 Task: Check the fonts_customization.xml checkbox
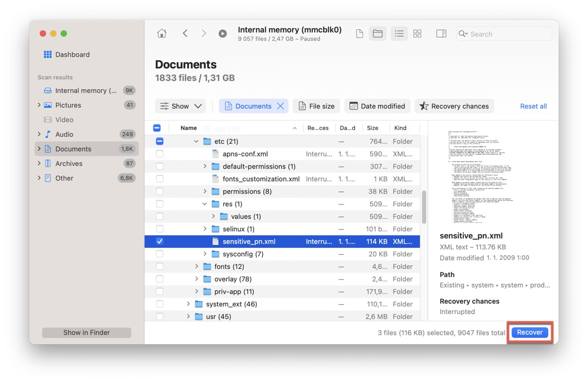[160, 179]
